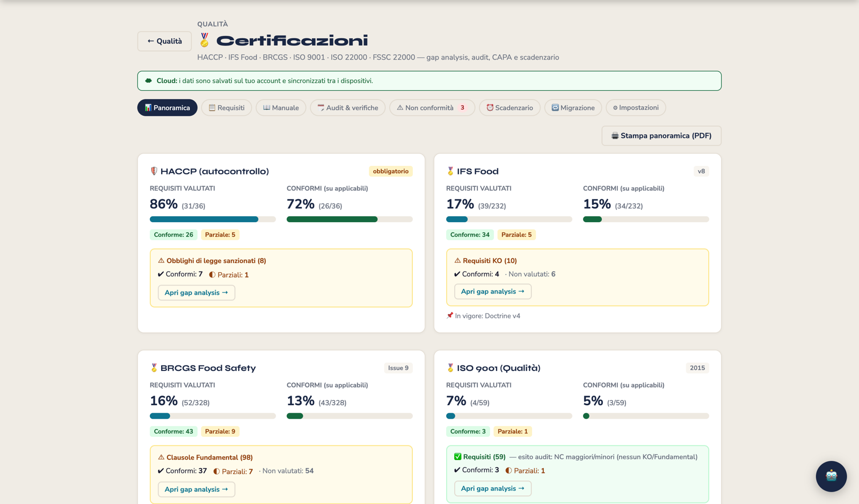Open the Manuale tab

(281, 108)
